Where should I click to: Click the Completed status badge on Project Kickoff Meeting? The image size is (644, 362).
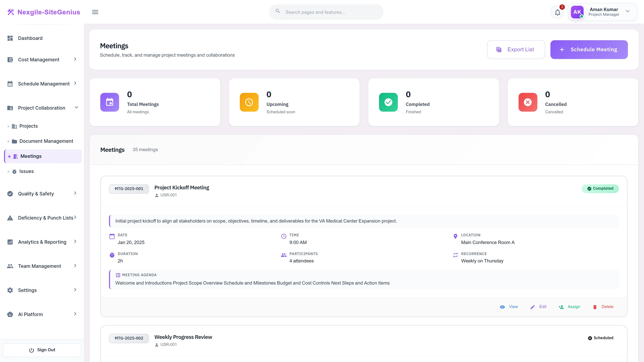pyautogui.click(x=600, y=189)
